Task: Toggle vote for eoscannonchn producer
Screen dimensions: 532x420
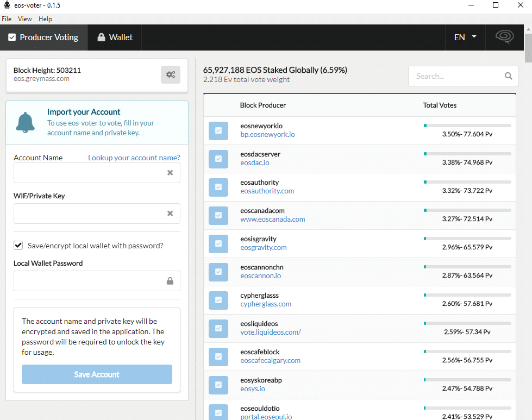Action: [x=218, y=272]
